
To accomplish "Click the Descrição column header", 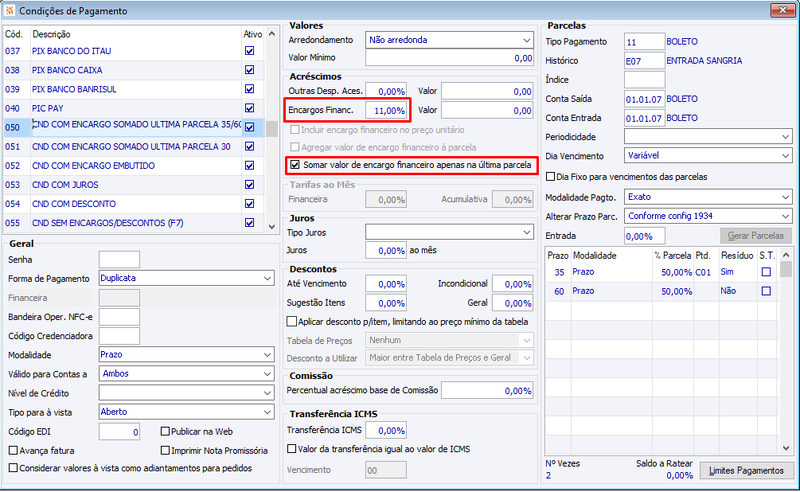I will pos(51,34).
